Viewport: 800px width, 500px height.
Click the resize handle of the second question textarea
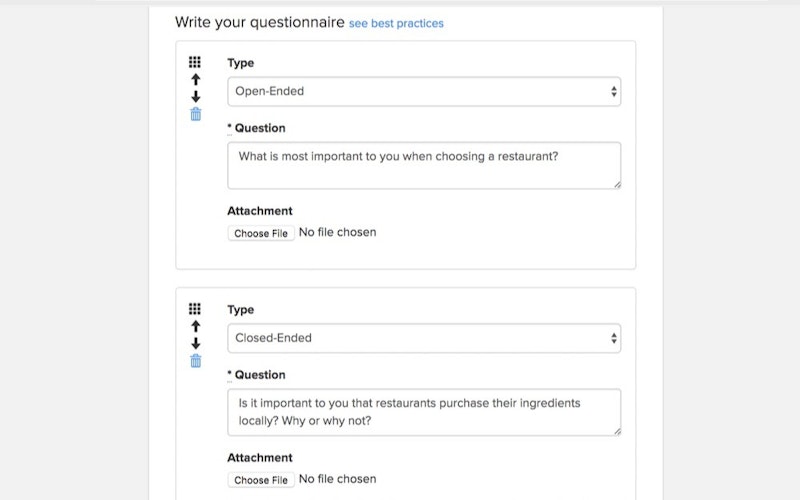616,431
